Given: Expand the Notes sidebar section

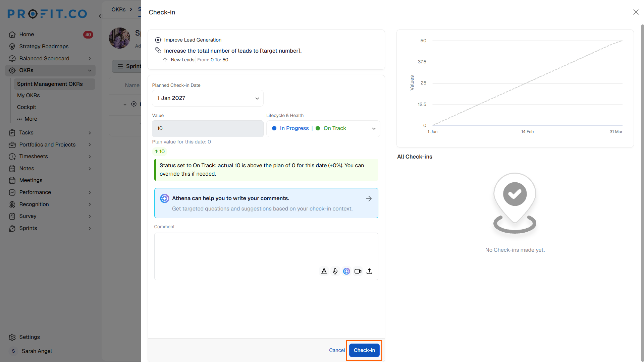Looking at the screenshot, I should (x=90, y=169).
